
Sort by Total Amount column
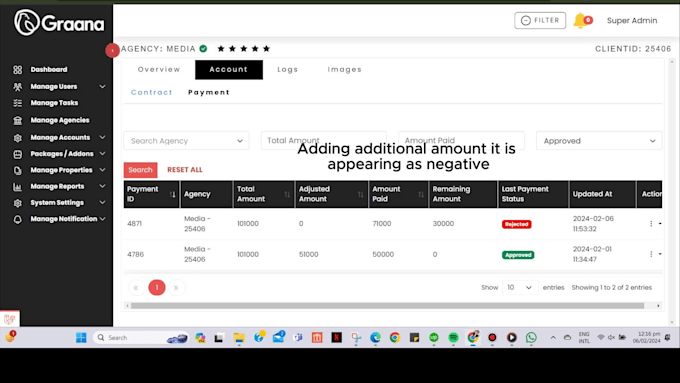click(x=287, y=194)
